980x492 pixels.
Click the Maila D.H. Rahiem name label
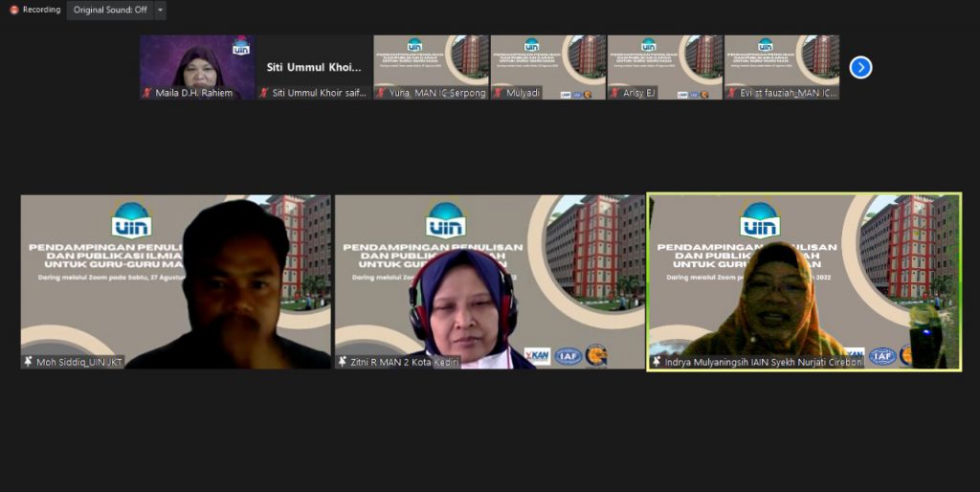193,93
